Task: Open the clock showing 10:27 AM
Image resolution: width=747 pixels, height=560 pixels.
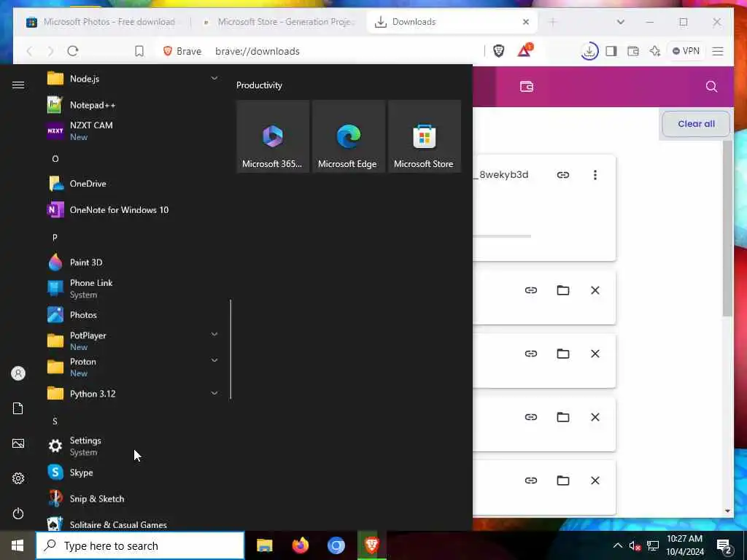Action: (684, 545)
